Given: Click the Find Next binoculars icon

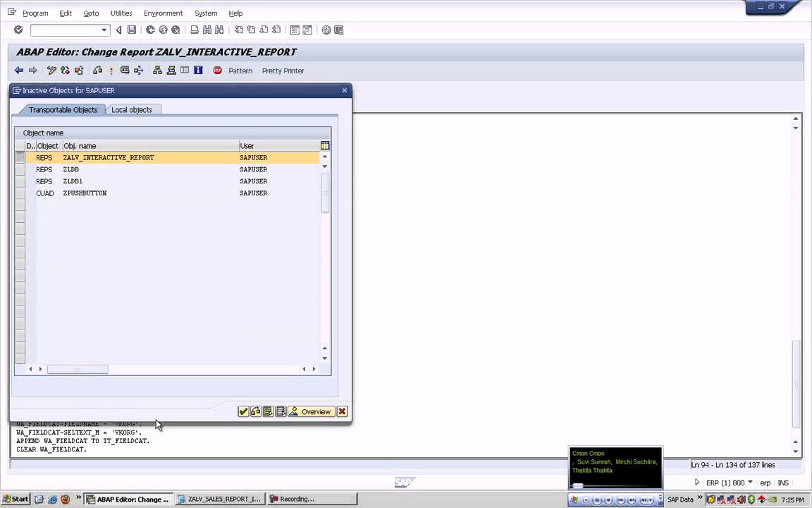Looking at the screenshot, I should pos(220,30).
